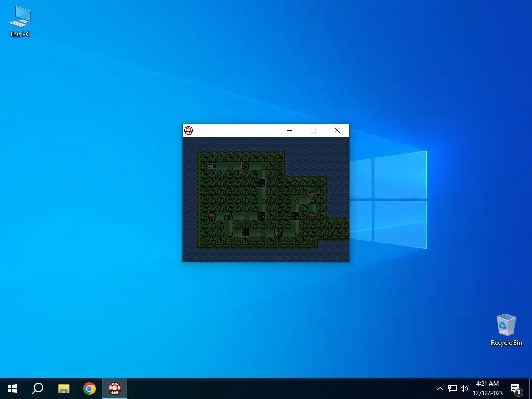Select level 5 tile on the map

click(x=295, y=216)
